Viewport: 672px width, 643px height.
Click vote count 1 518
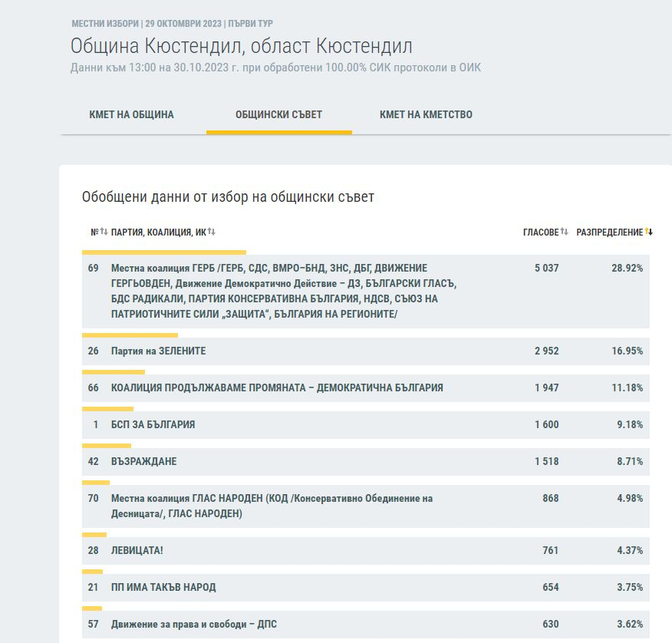coord(546,462)
